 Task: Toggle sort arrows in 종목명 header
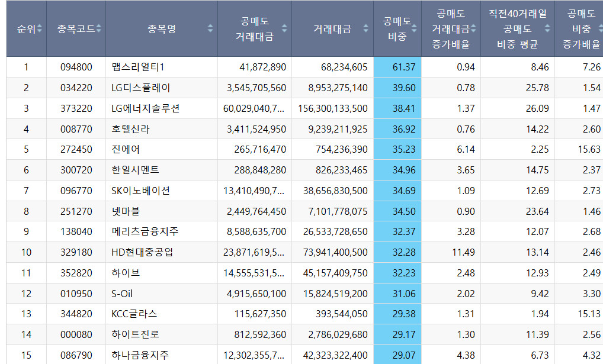pos(210,28)
